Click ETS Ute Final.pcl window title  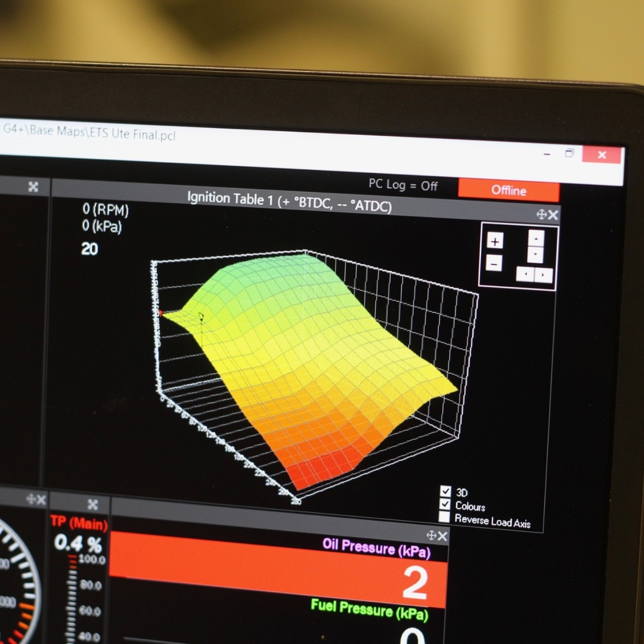(x=132, y=134)
